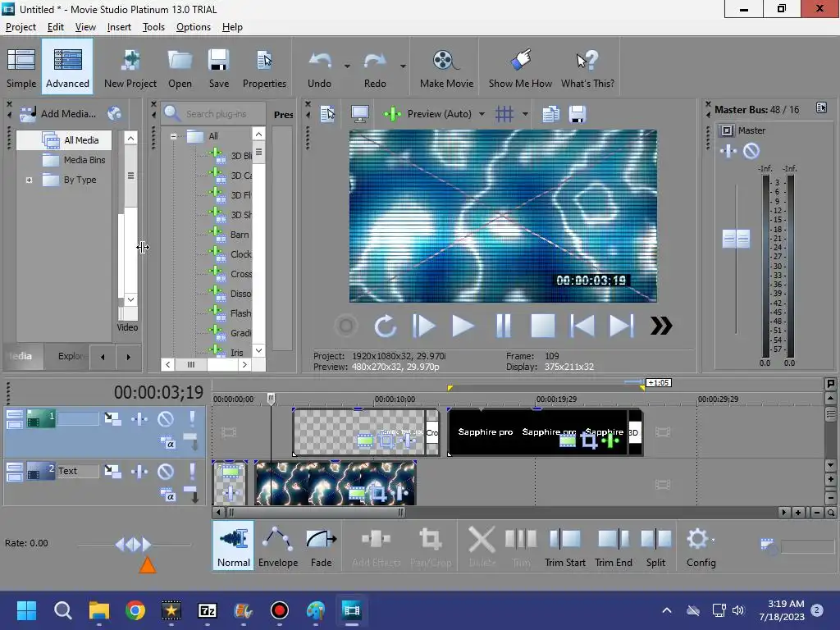Screen dimensions: 840x630
Task: Toggle the preview overlays grid icon
Action: coord(504,113)
